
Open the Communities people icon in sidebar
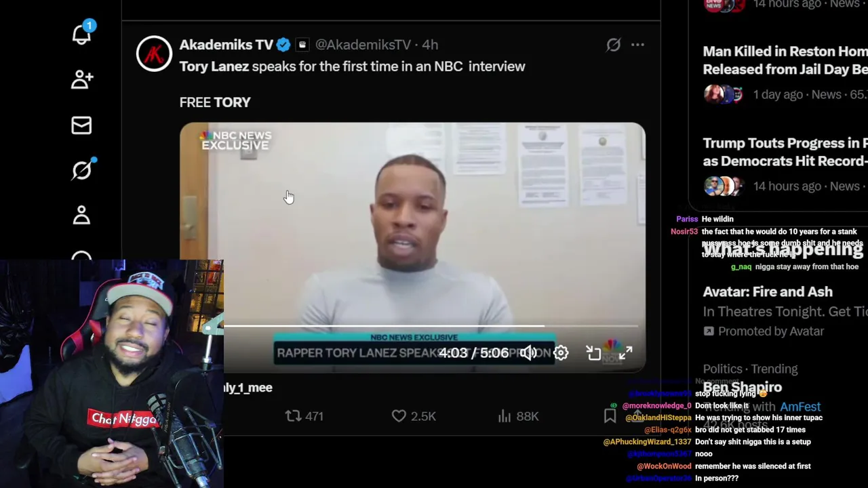point(81,80)
